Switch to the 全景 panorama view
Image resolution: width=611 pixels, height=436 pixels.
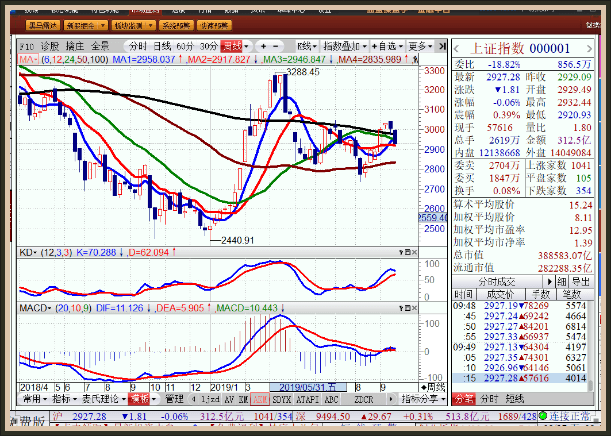pyautogui.click(x=100, y=47)
